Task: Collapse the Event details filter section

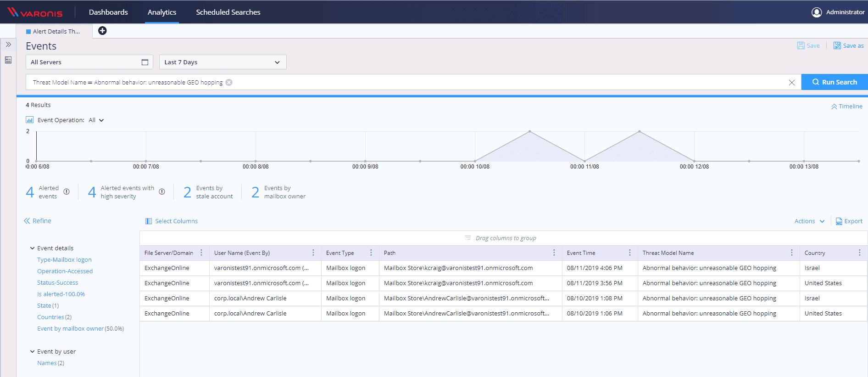Action: [33, 248]
